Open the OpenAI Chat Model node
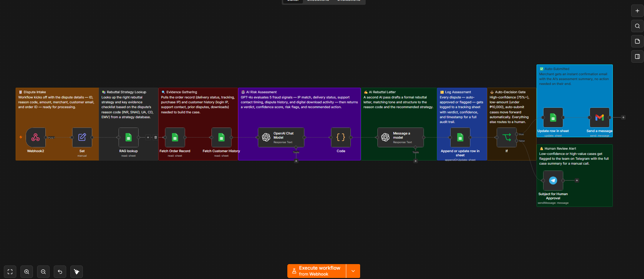644x279 pixels. point(281,137)
